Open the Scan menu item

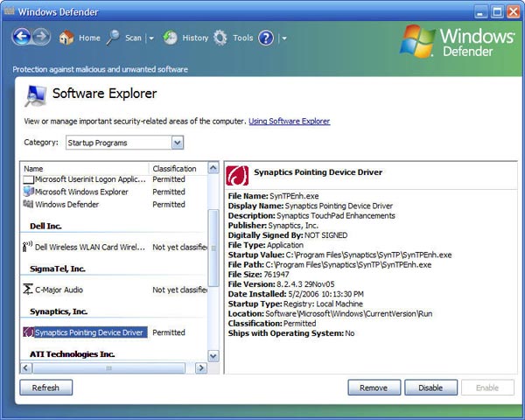tap(133, 38)
